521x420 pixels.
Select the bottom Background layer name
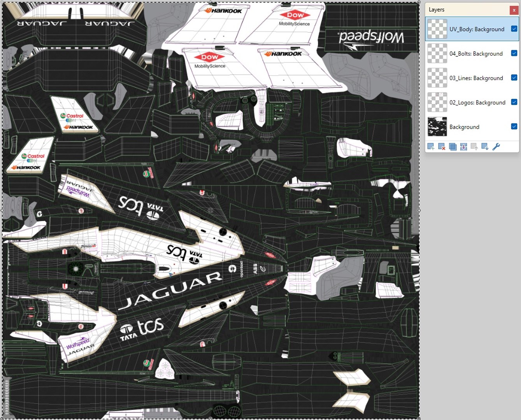tap(464, 127)
